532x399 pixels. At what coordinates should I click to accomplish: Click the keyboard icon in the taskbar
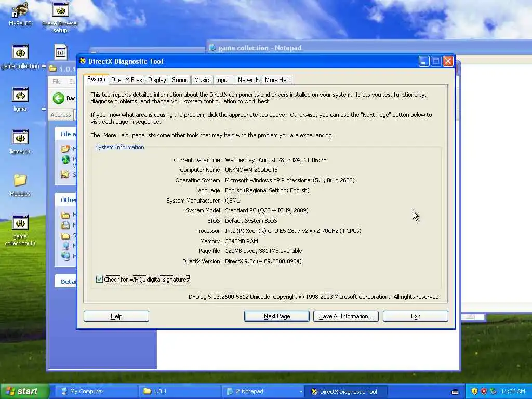(x=455, y=392)
